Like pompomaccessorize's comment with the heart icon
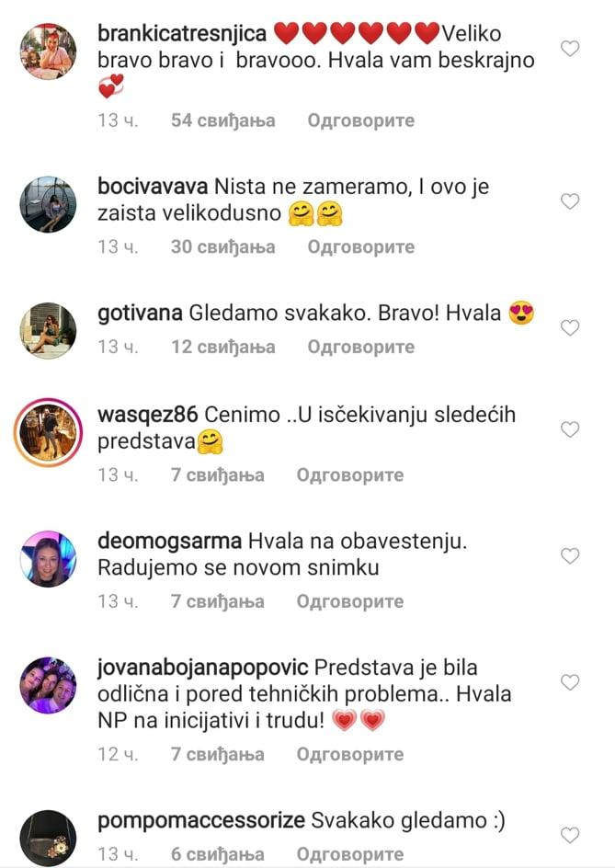This screenshot has width=615, height=868. (x=570, y=835)
